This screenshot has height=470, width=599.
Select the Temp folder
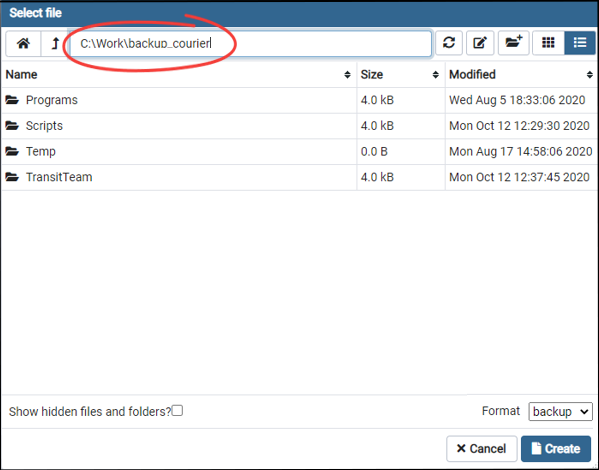pyautogui.click(x=179, y=151)
